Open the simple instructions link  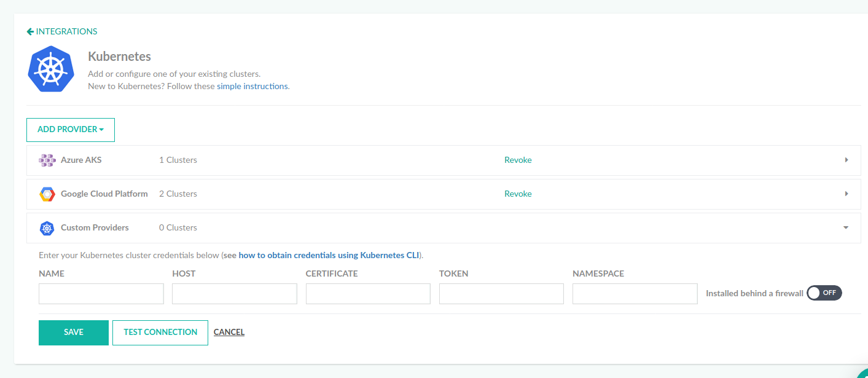tap(252, 86)
